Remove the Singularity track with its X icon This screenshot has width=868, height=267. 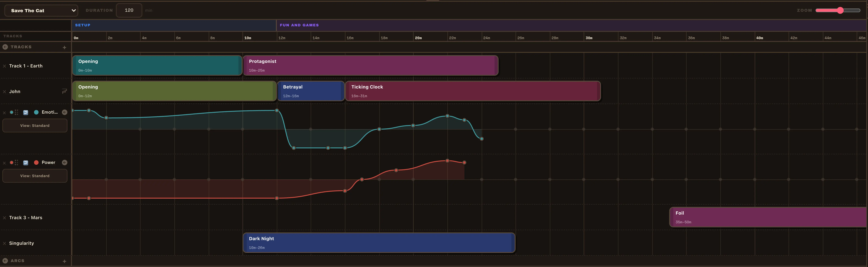(x=4, y=243)
